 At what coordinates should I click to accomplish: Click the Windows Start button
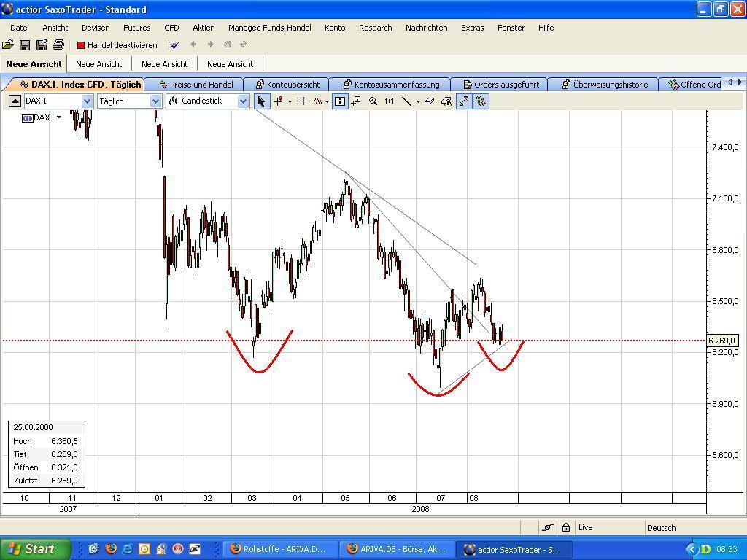point(34,549)
